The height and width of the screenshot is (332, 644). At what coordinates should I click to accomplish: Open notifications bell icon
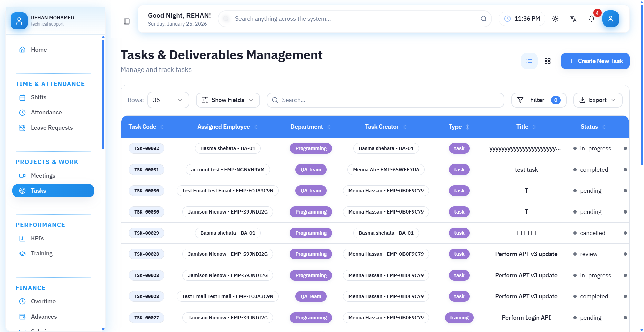(x=592, y=19)
